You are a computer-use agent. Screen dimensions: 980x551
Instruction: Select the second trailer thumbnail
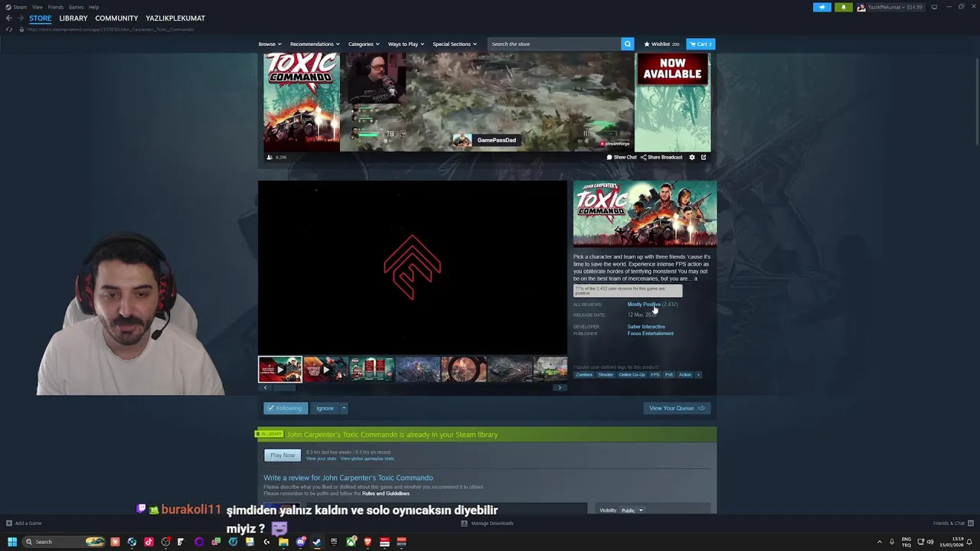point(325,370)
